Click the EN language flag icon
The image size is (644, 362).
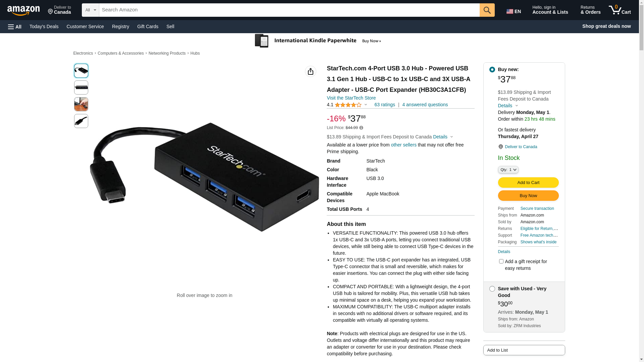510,11
